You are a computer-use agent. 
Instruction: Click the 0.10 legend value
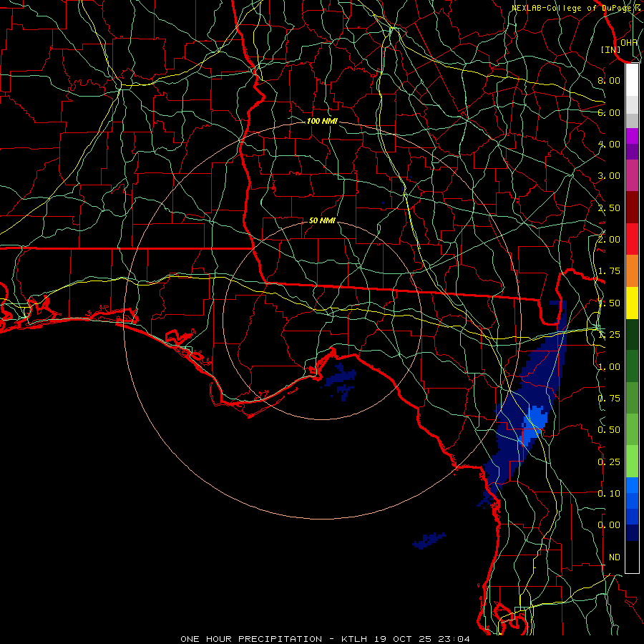(x=609, y=494)
